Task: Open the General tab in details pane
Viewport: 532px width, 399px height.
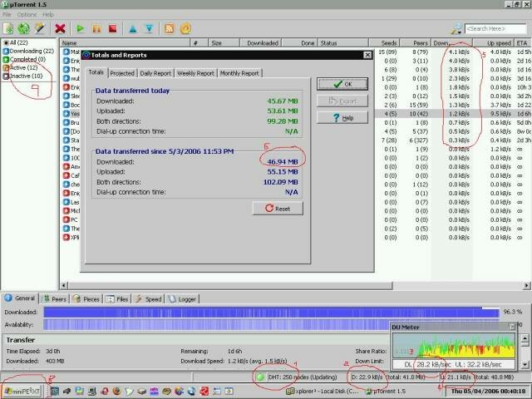Action: [20, 298]
